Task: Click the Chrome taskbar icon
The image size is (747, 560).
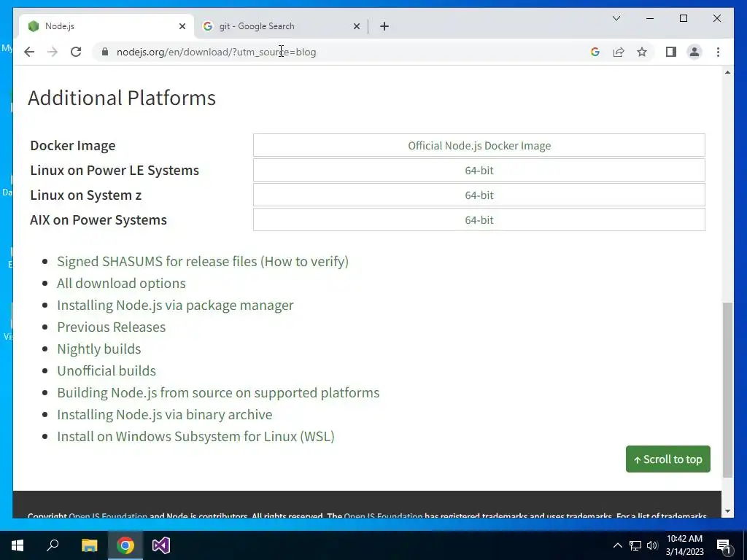Action: click(x=125, y=545)
